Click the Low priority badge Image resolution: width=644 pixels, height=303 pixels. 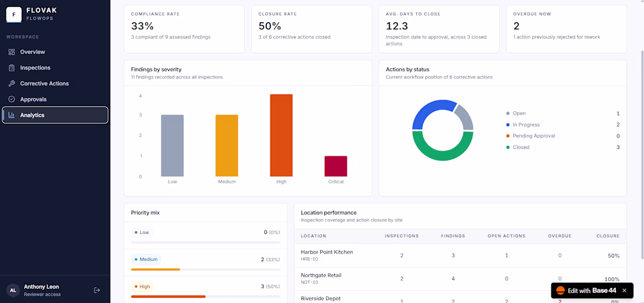point(142,232)
